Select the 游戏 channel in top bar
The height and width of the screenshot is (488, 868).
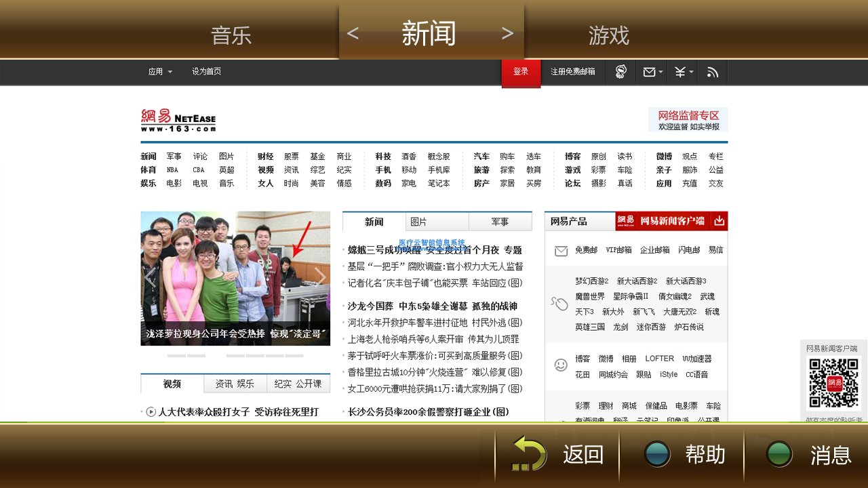[609, 35]
